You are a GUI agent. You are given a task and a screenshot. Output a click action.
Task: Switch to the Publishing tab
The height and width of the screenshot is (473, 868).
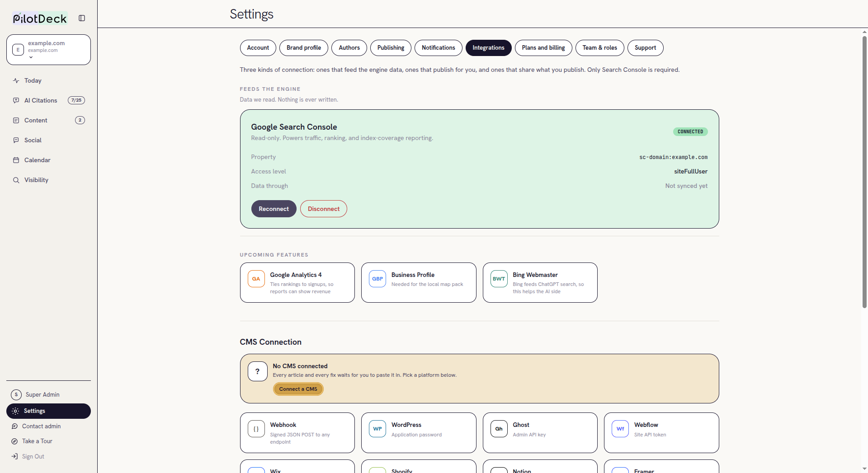pos(391,48)
